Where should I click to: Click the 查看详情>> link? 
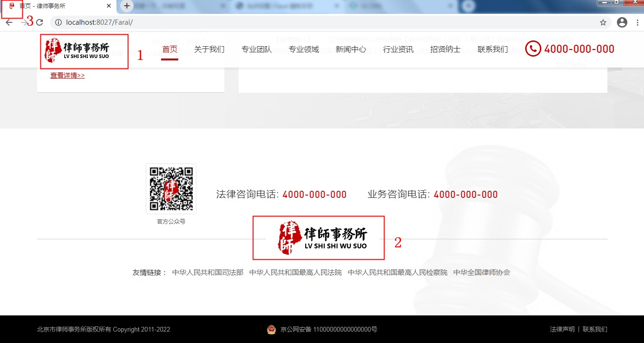tap(67, 75)
